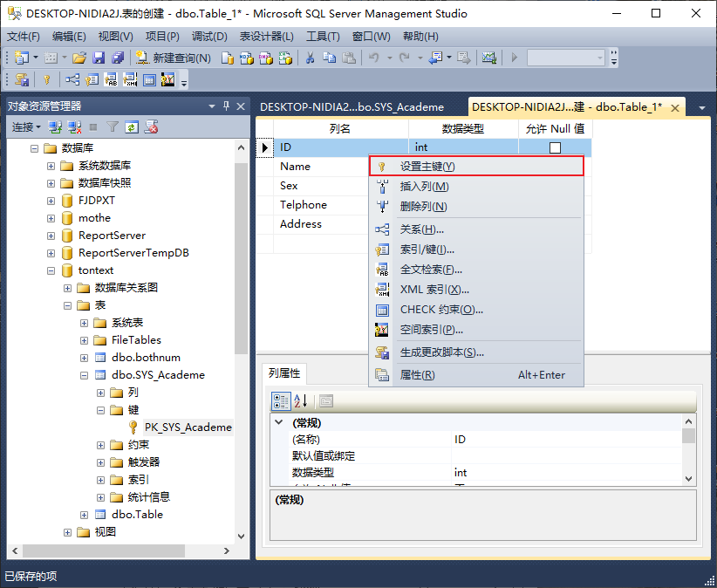Switch to the dbo.SYS_Academe document tab
The image size is (717, 588).
point(352,107)
